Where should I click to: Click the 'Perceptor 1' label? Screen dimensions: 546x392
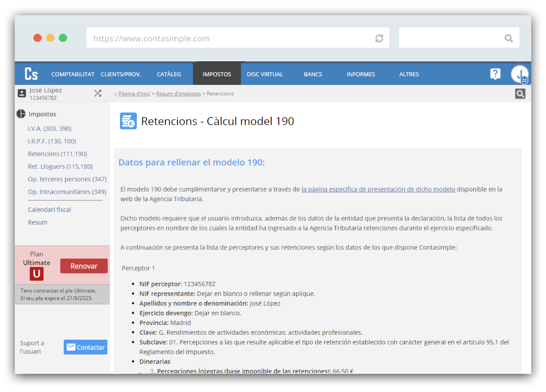(138, 268)
